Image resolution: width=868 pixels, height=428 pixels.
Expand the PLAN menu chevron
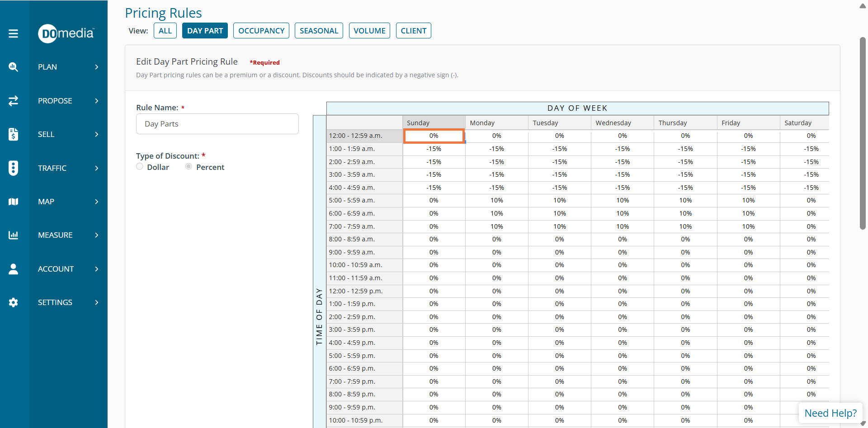[96, 67]
